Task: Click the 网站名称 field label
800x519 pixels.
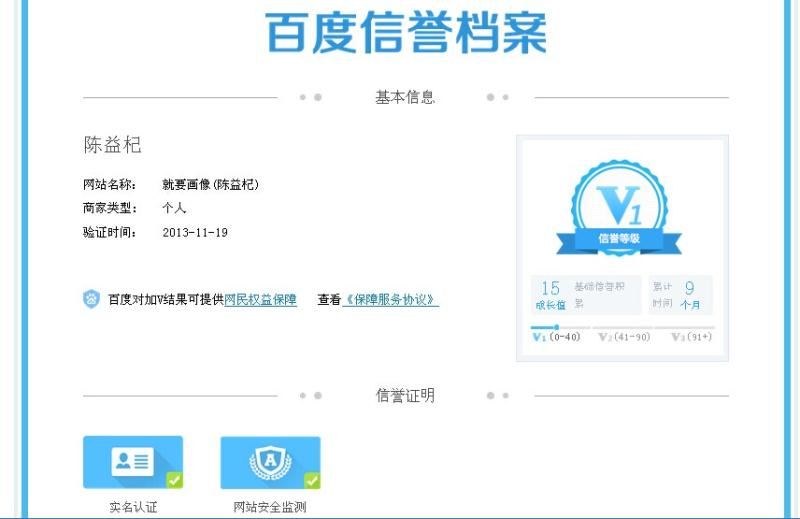Action: [x=109, y=184]
